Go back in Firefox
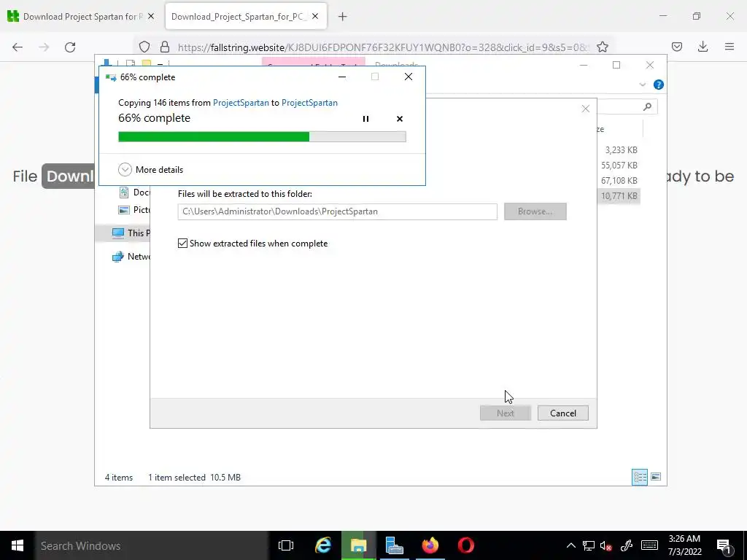Image resolution: width=747 pixels, height=560 pixels. [18, 47]
